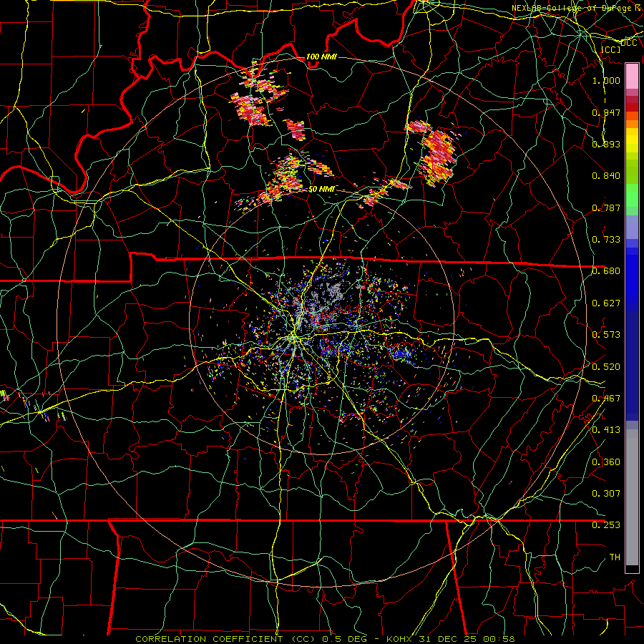Click the CORRELATION COEFFICIENT caption at the bottom
This screenshot has height=644, width=644.
pyautogui.click(x=325, y=639)
